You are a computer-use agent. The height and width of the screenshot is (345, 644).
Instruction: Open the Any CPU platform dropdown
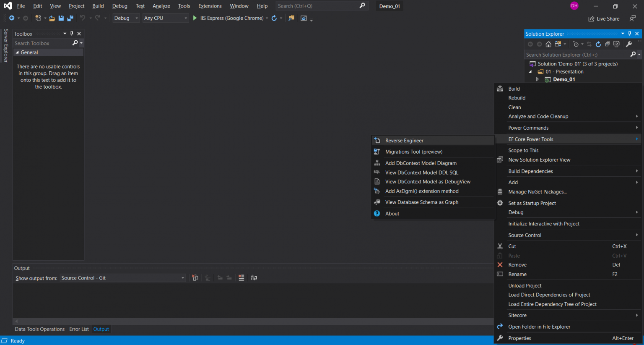[165, 18]
